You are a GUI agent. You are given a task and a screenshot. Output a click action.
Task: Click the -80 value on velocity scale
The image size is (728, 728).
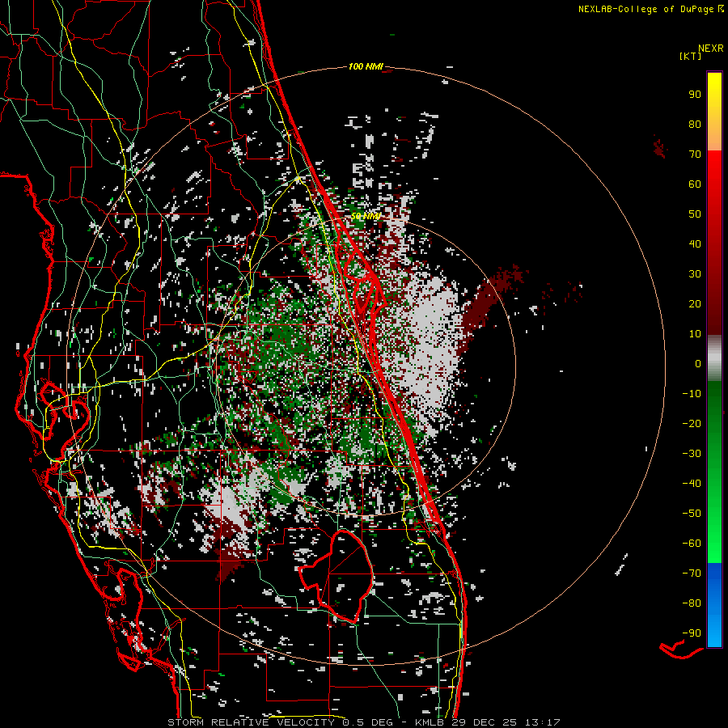pyautogui.click(x=692, y=603)
